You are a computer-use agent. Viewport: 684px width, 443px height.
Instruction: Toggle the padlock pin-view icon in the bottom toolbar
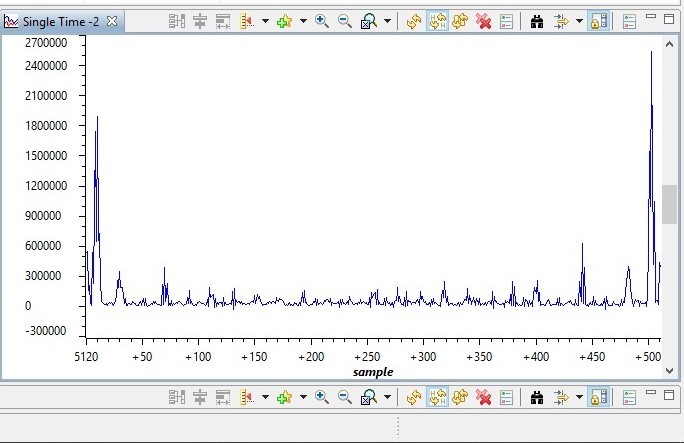(598, 397)
